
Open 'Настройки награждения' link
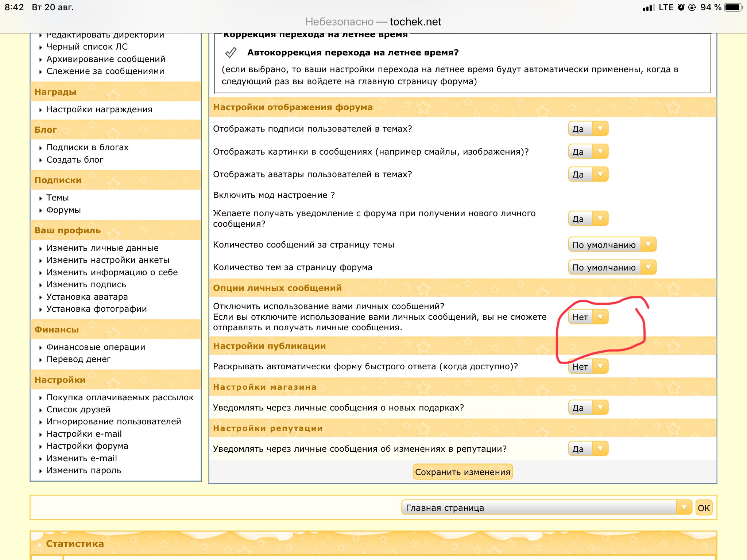pyautogui.click(x=99, y=109)
